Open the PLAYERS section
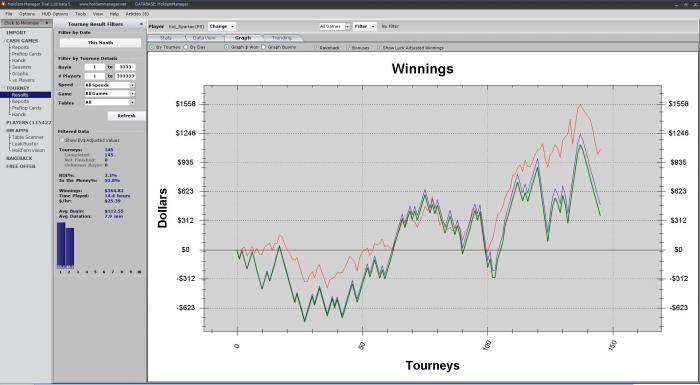Screen dimensions: 700x385 28,122
